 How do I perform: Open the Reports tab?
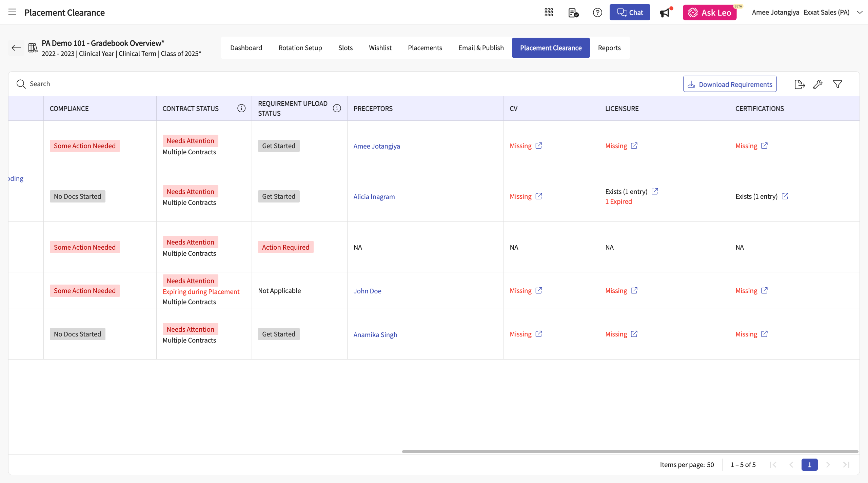coord(609,48)
